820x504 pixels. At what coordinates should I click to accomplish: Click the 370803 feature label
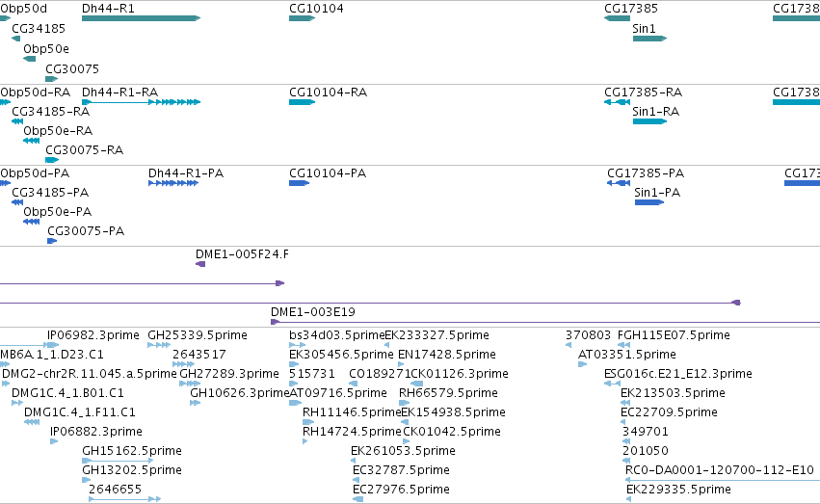coord(589,335)
